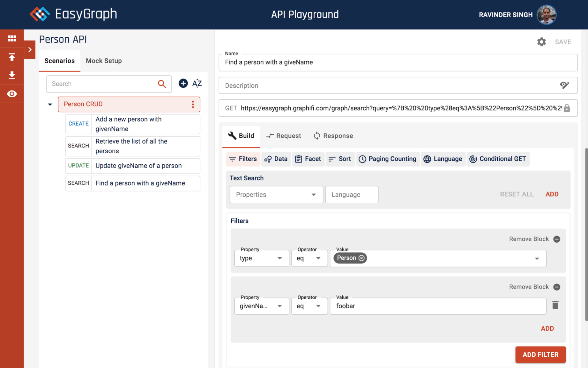Toggle the eye preview icon in sidebar
Image resolution: width=588 pixels, height=368 pixels.
pyautogui.click(x=12, y=94)
